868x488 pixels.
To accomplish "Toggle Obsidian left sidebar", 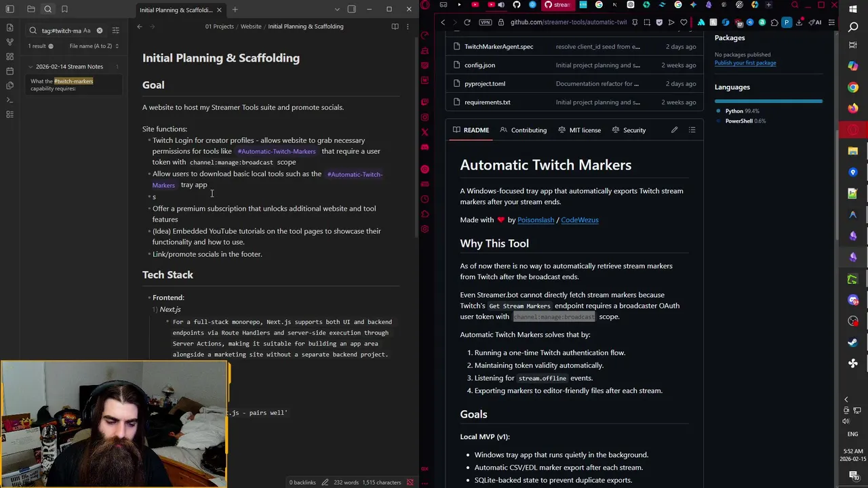I will 10,9.
